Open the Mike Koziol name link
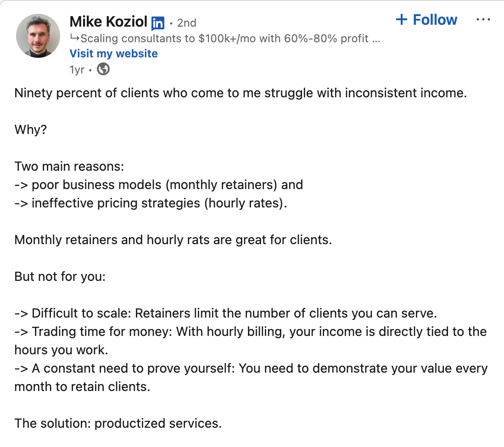The height and width of the screenshot is (447, 504). tap(108, 22)
